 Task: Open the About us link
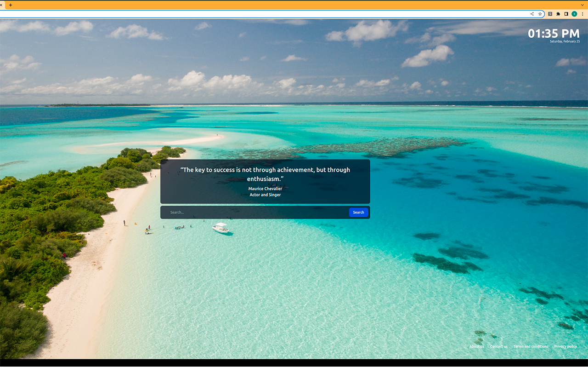[476, 346]
